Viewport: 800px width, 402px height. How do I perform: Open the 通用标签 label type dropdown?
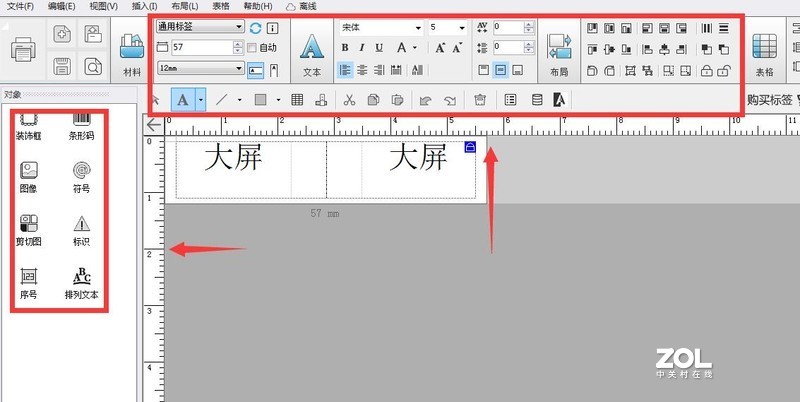pos(201,27)
